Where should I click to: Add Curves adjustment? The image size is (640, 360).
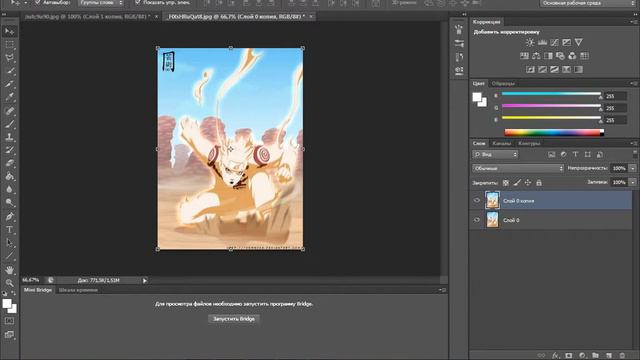[x=554, y=42]
